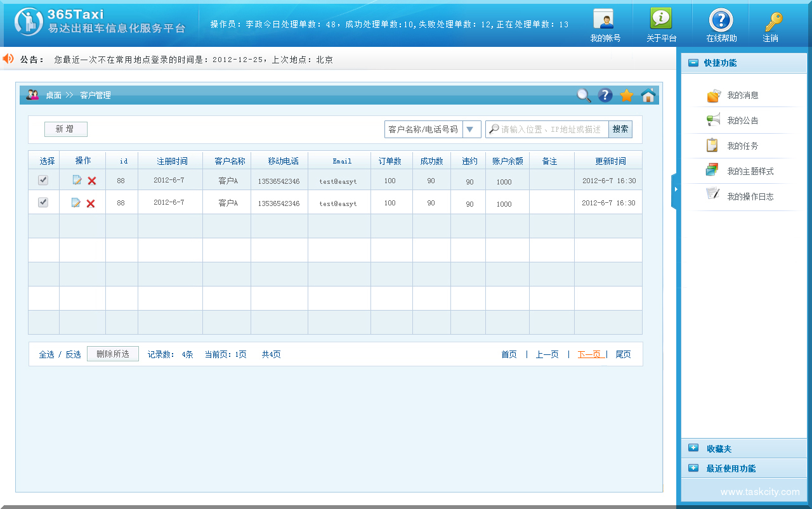This screenshot has width=812, height=509.
Task: Go to 桌面 in the breadcrumb
Action: [54, 95]
